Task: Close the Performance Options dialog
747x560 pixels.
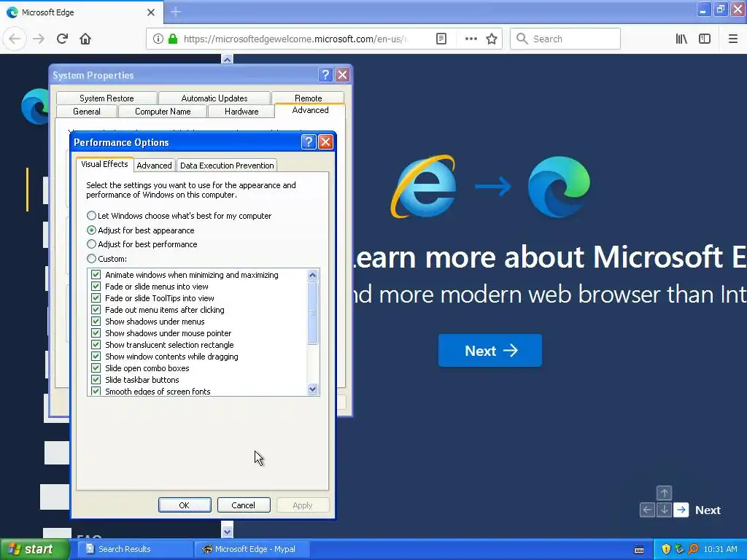Action: (x=325, y=142)
